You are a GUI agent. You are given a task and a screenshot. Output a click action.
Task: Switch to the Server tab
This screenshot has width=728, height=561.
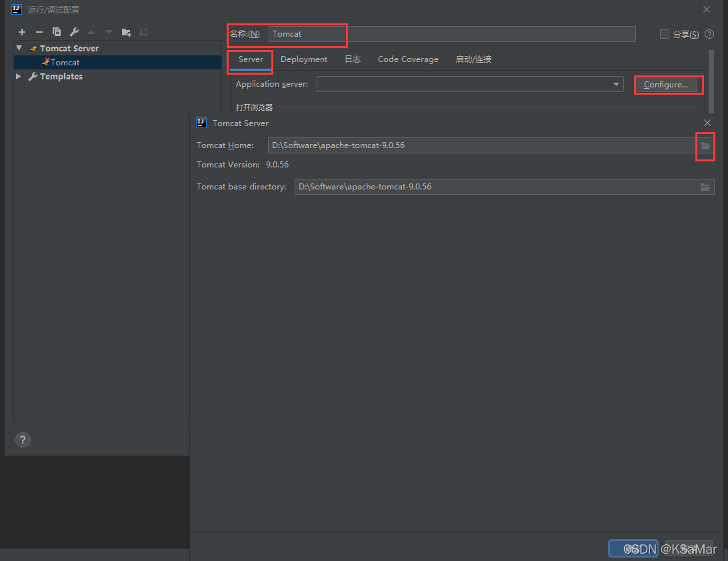point(251,59)
